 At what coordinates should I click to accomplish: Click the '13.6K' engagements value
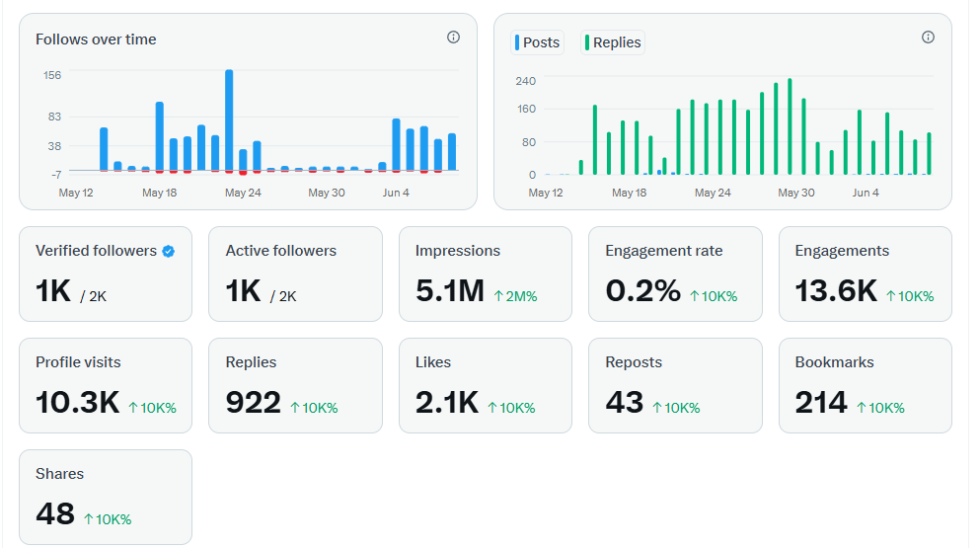pos(836,291)
